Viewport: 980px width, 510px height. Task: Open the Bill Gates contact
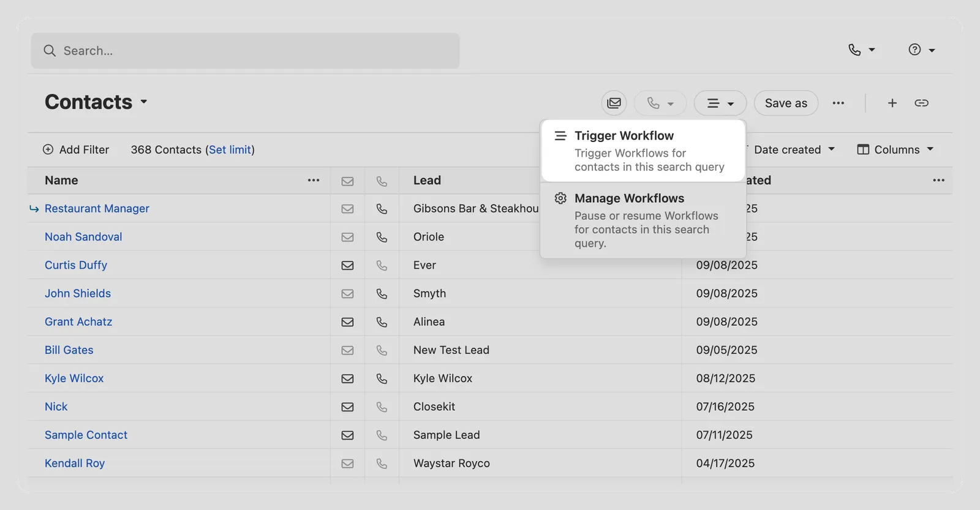pos(69,350)
